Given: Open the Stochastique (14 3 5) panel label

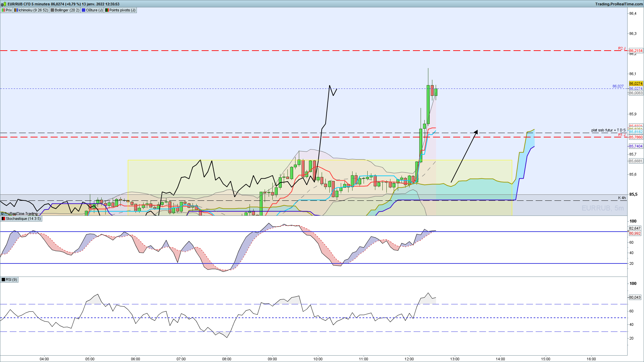Looking at the screenshot, I should (21, 219).
